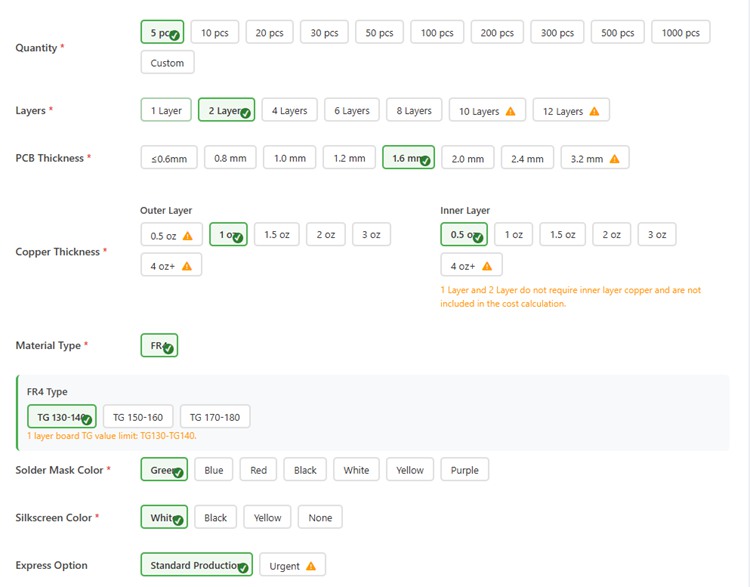Select outer layer 2 oz copper
This screenshot has width=750, height=587.
[326, 235]
